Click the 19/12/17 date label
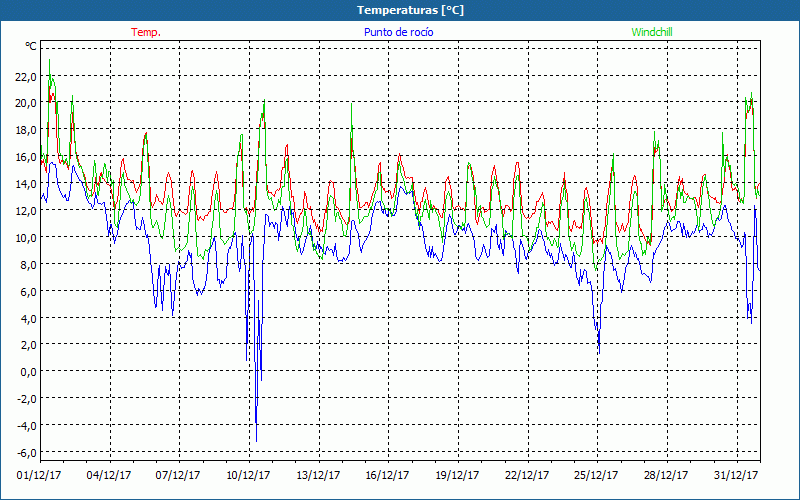 pos(457,475)
